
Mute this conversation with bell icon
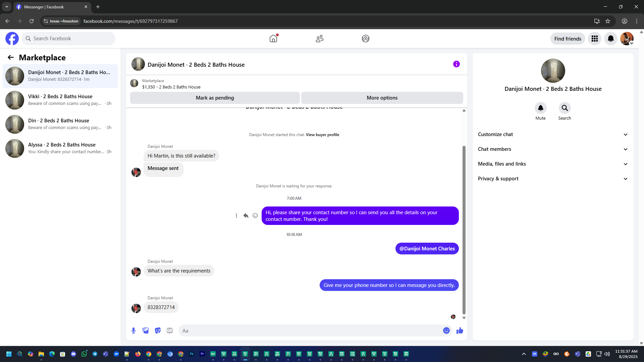pos(540,108)
